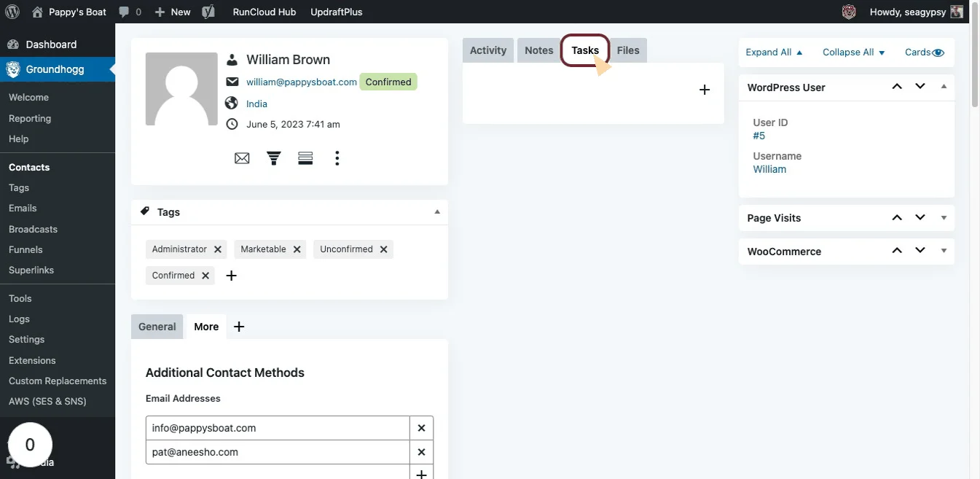This screenshot has height=479, width=980.
Task: Click the stacked form rows icon under contact
Action: point(305,158)
